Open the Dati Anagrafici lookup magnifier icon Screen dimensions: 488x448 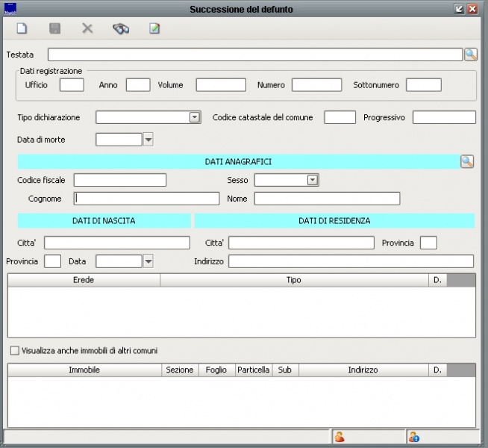467,161
